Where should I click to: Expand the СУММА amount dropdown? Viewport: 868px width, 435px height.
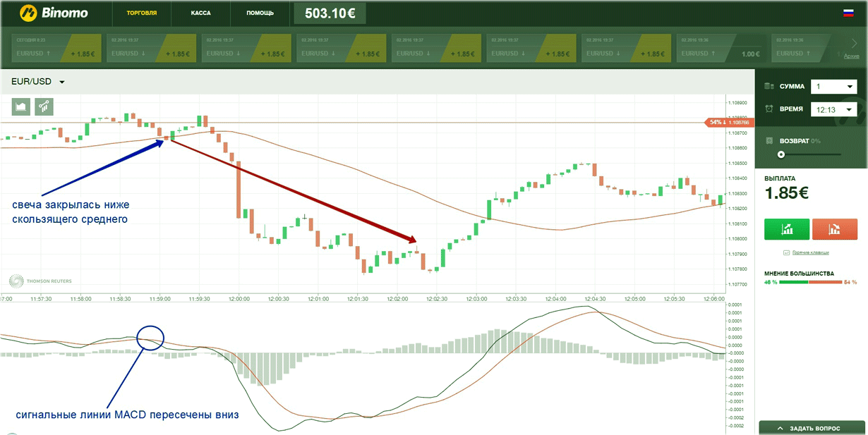click(x=833, y=87)
